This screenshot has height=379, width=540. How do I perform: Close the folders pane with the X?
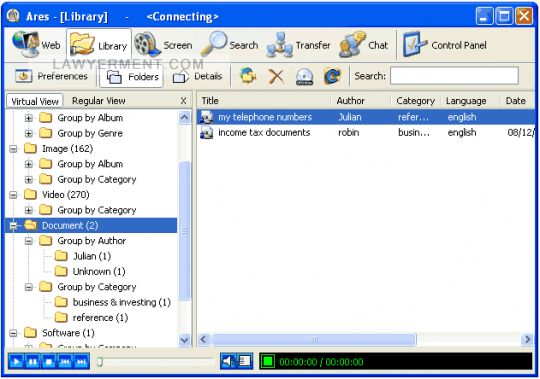tap(184, 101)
